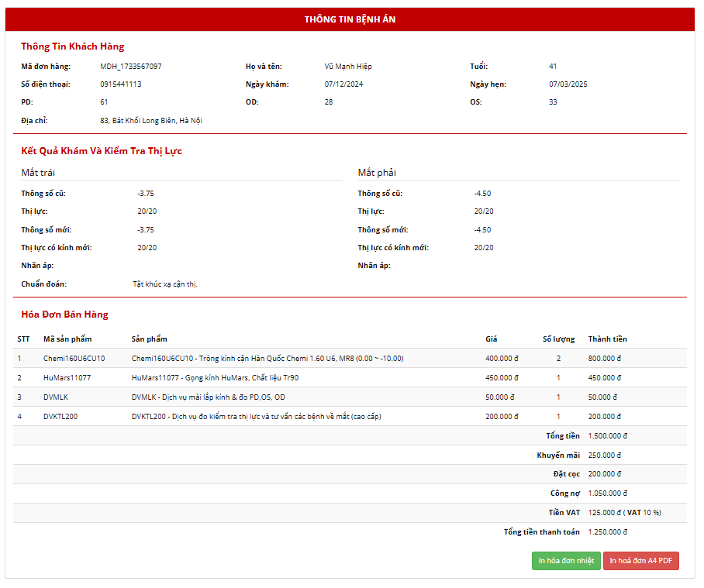
Task: Click the HuMars11077 frame product description
Action: (x=215, y=378)
